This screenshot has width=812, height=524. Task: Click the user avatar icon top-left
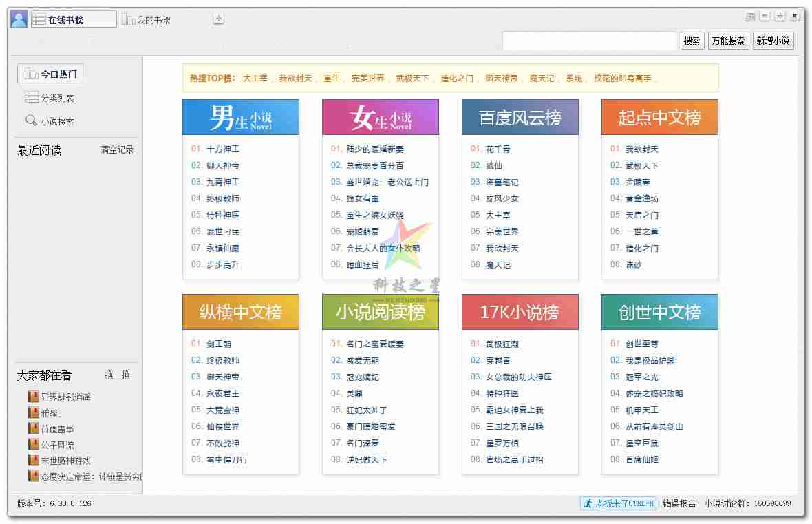click(18, 18)
